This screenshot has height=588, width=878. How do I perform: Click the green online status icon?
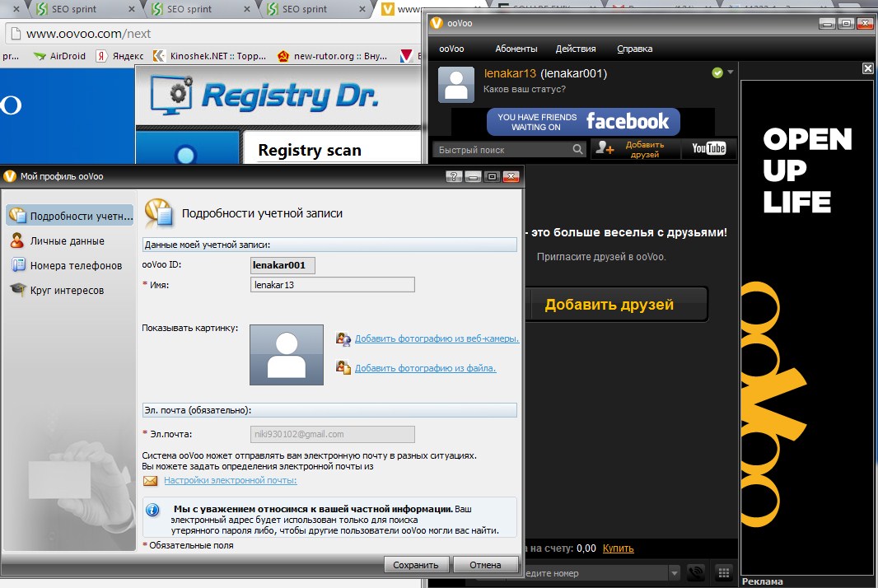point(717,72)
